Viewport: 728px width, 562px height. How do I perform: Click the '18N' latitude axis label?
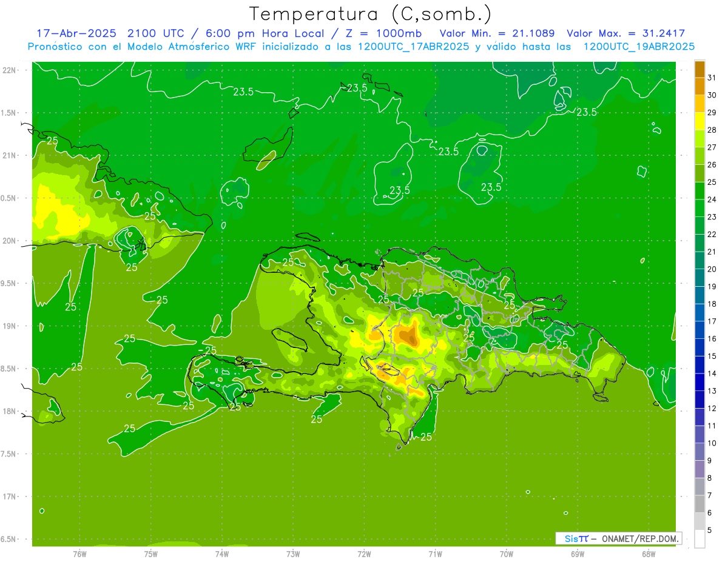click(x=10, y=411)
